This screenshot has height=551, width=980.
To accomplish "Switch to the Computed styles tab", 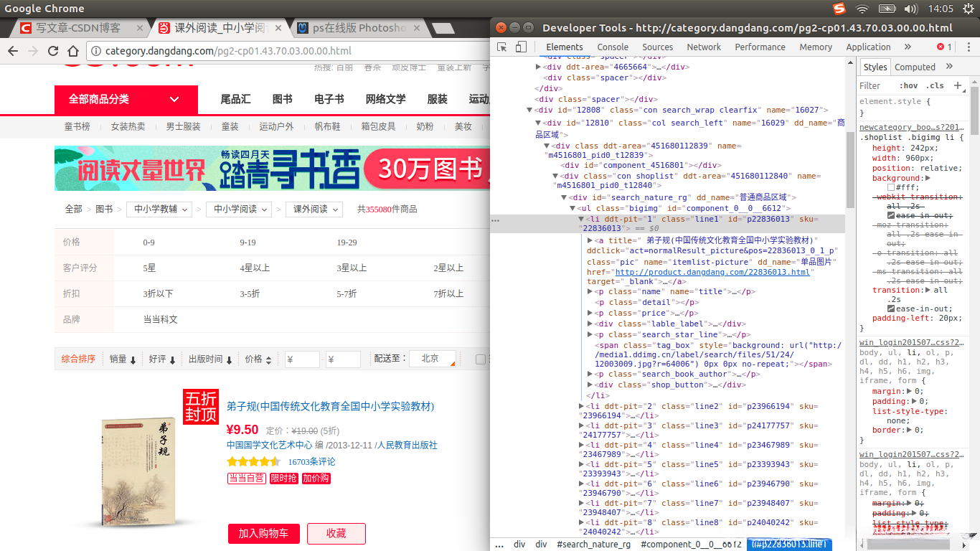I will click(x=915, y=67).
